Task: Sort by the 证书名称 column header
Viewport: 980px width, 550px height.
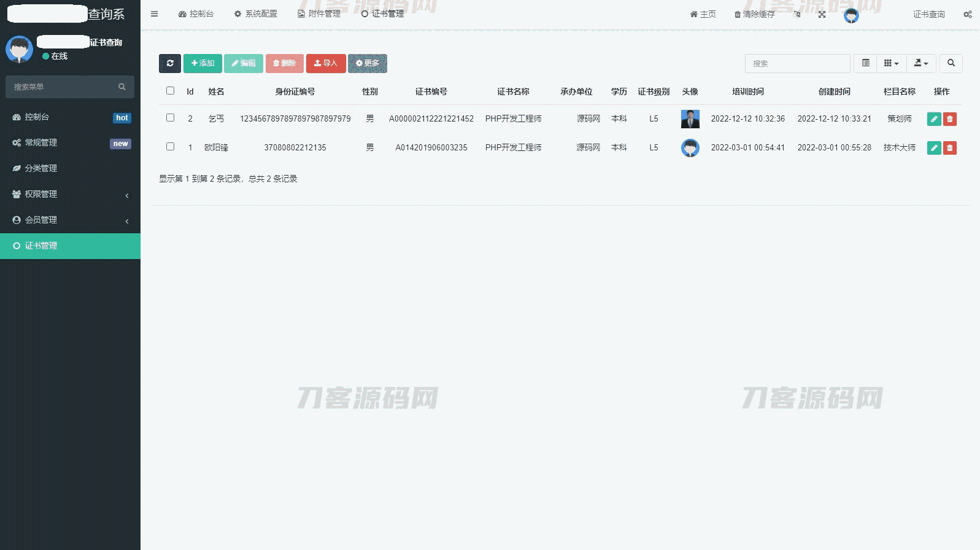Action: [513, 92]
